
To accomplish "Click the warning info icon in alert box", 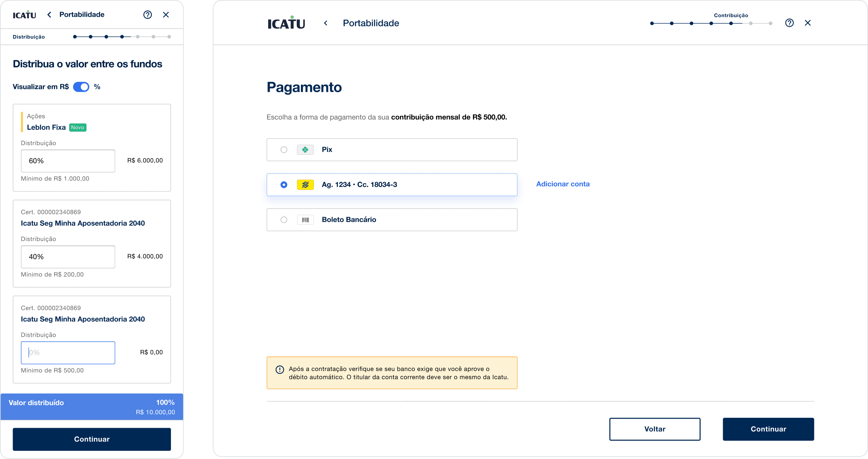I will 280,369.
